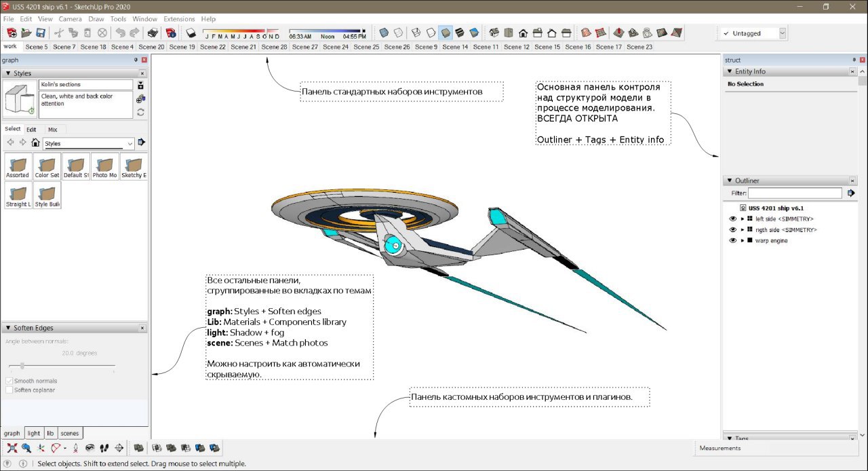Viewport: 868px width, 471px height.
Task: Expand left side <SIMMETRY> tree node
Action: tap(743, 219)
